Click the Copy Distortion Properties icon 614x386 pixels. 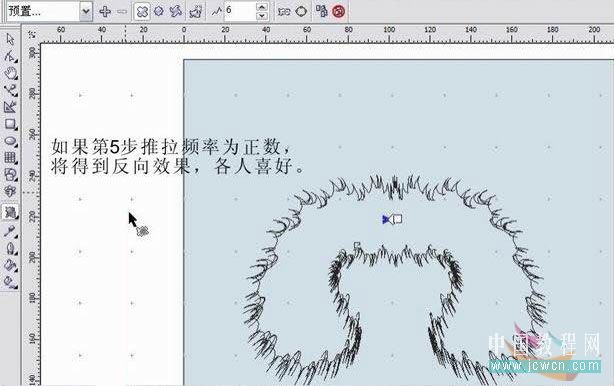coord(322,11)
